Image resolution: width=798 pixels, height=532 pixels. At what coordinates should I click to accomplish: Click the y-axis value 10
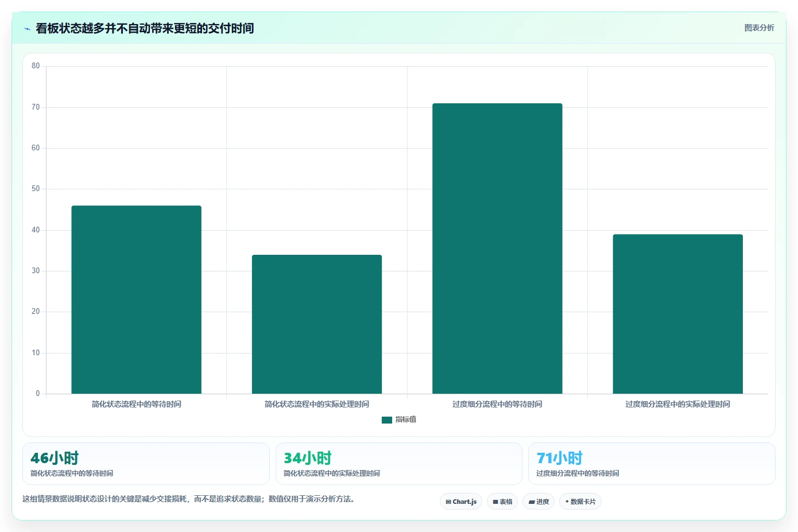click(36, 353)
